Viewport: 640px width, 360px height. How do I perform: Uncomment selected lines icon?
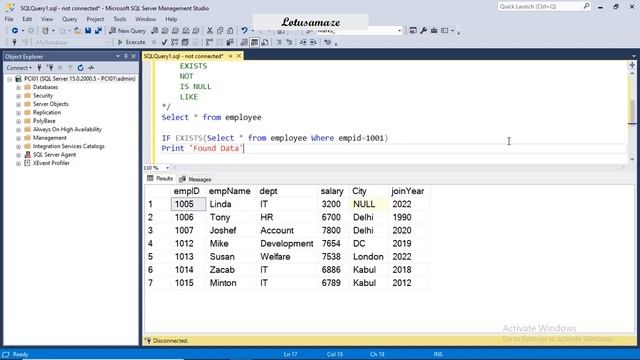point(289,42)
